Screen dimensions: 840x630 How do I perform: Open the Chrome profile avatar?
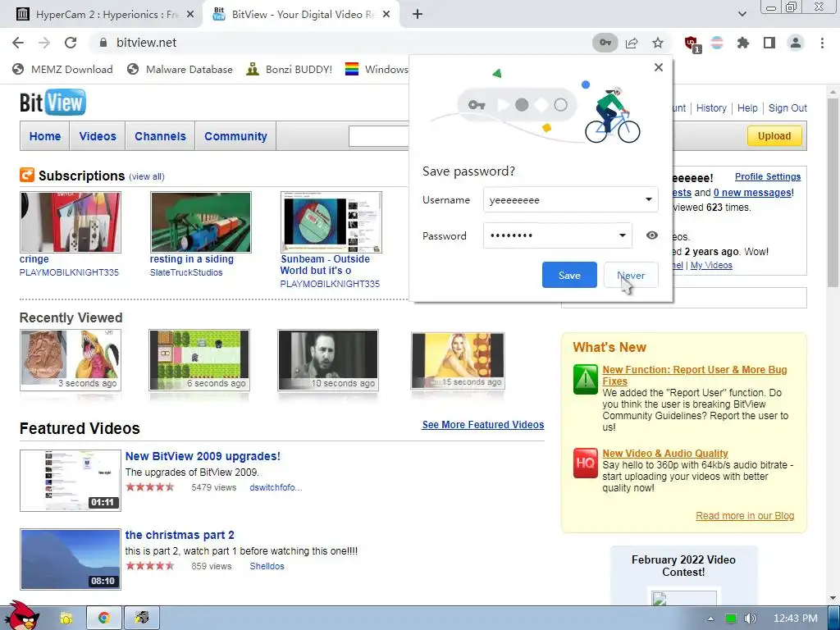[x=796, y=43]
